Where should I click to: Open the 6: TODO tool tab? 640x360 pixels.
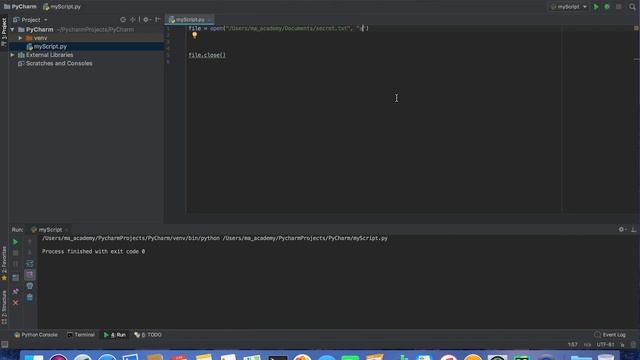point(148,335)
